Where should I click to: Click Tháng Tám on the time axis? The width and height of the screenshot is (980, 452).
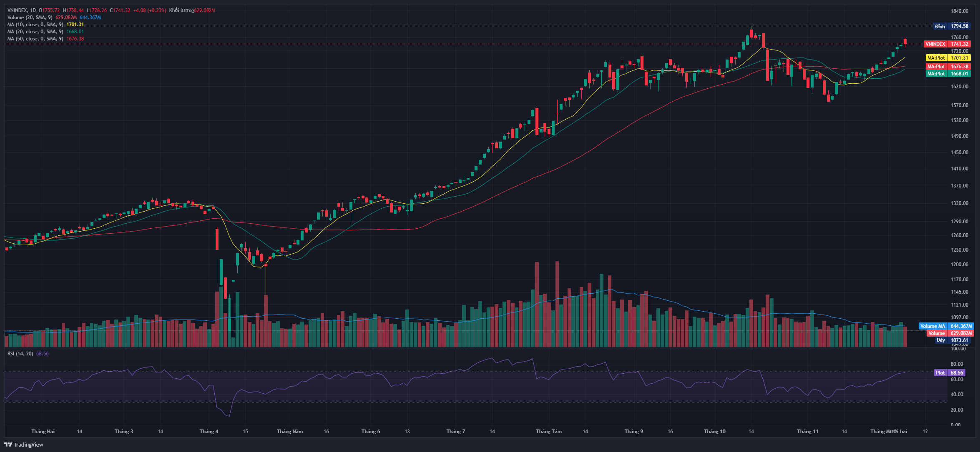point(548,432)
